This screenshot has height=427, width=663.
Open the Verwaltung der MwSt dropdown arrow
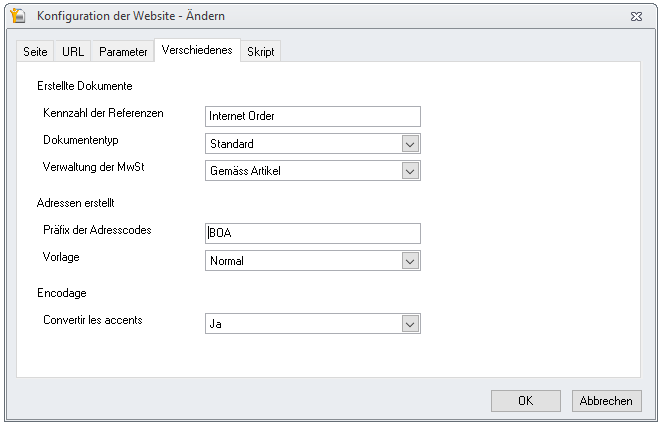(410, 171)
